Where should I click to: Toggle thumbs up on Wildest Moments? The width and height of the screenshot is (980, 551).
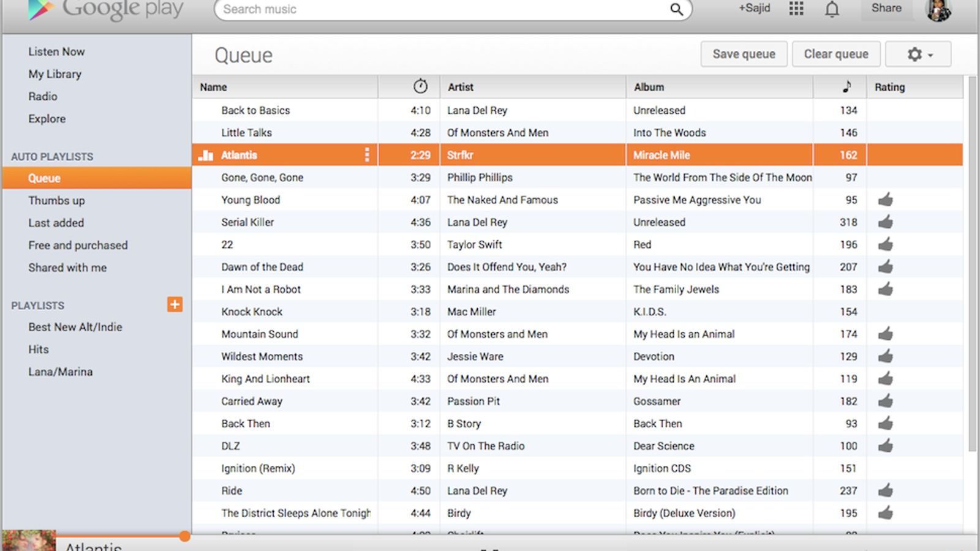tap(885, 356)
